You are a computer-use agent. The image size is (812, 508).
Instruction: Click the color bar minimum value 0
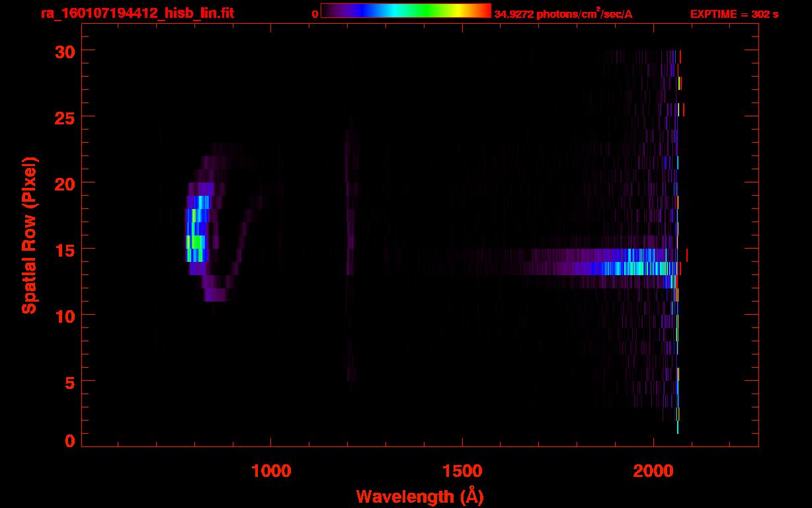pos(315,14)
